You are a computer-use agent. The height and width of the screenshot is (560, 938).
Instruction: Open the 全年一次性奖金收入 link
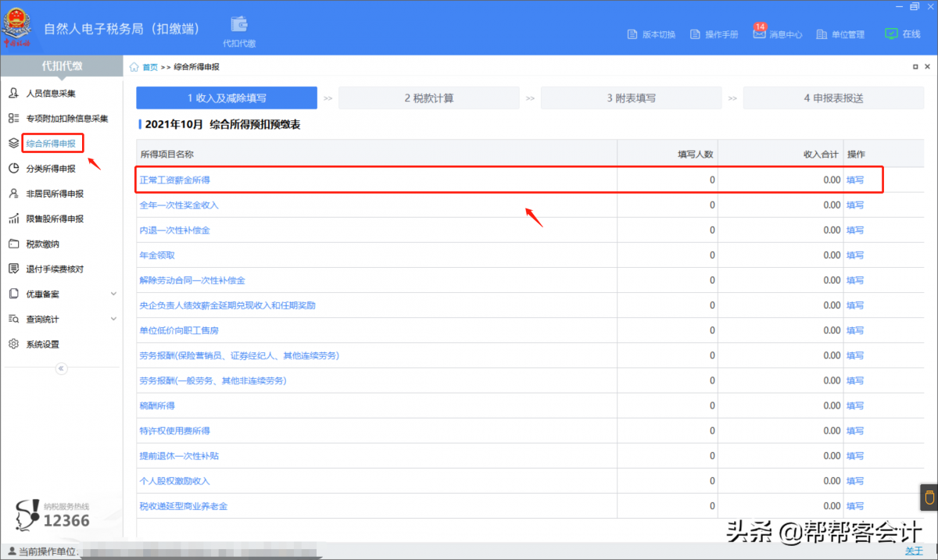click(179, 205)
